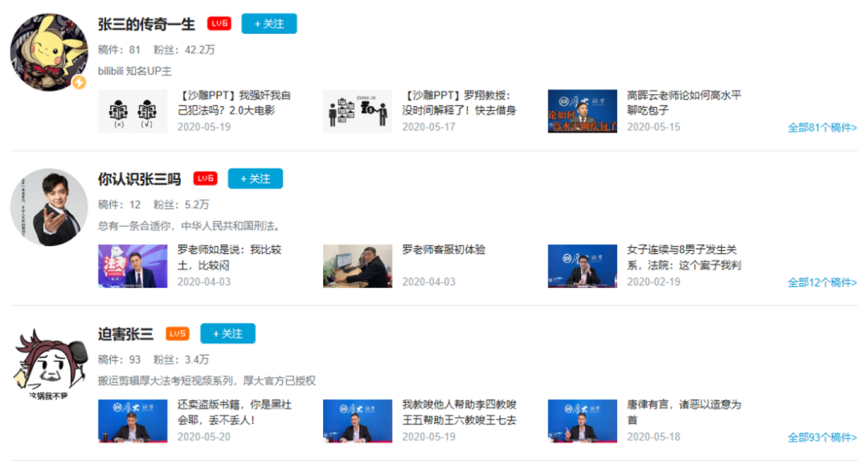This screenshot has width=868, height=464.
Task: Open thumbnail of 罗翔教授没时间解释了 video
Action: click(x=358, y=111)
